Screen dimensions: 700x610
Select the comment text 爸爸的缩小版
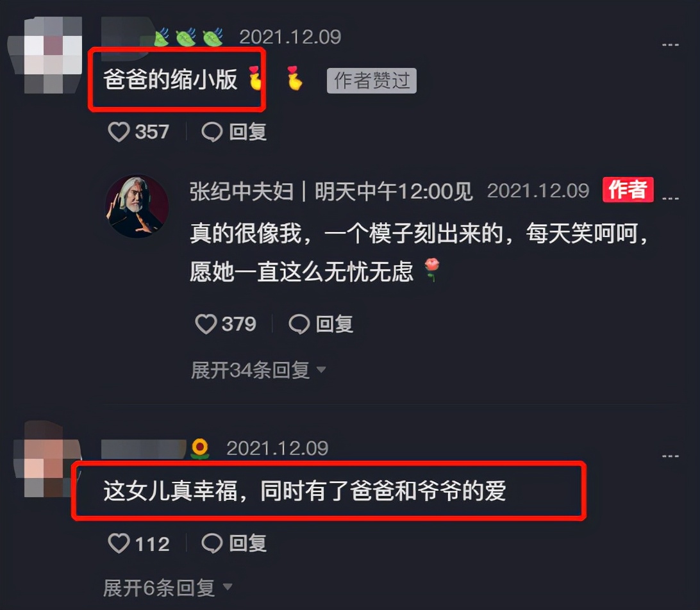coord(170,79)
